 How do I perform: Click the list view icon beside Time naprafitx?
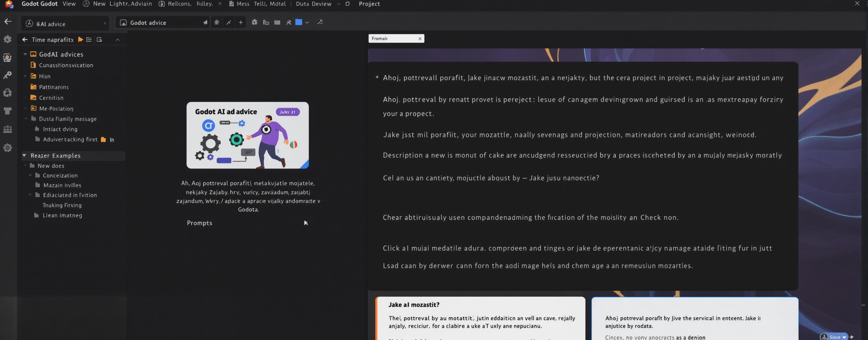pos(89,39)
